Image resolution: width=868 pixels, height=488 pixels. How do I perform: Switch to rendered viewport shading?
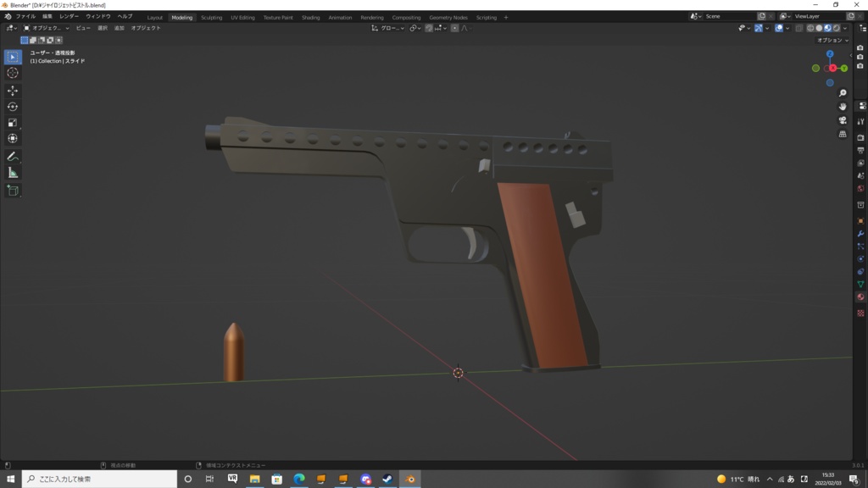(837, 28)
